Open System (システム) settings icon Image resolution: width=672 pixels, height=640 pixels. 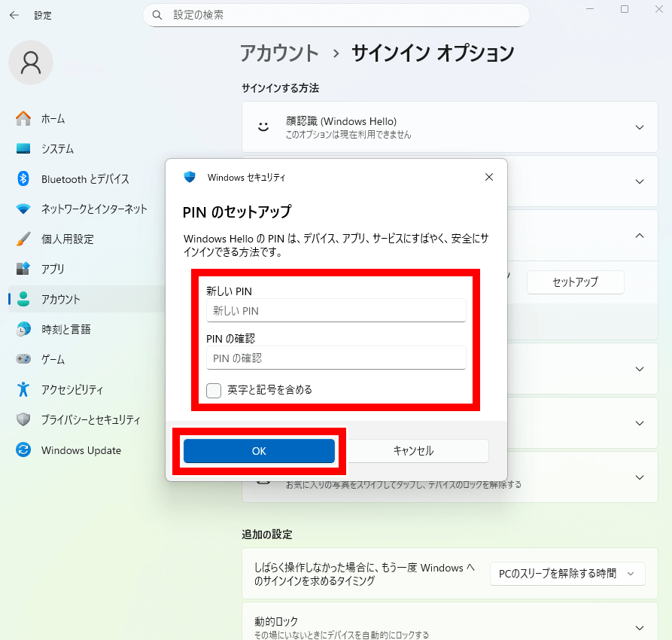click(23, 149)
